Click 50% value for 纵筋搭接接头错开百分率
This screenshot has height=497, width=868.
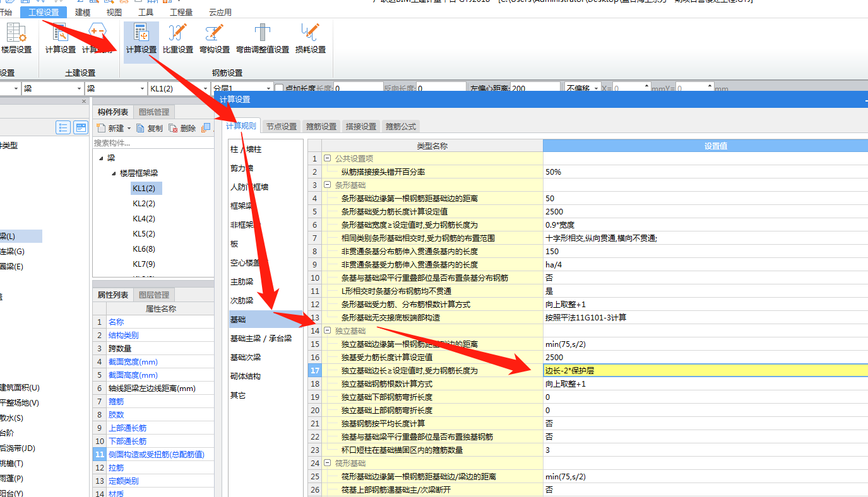click(x=705, y=172)
